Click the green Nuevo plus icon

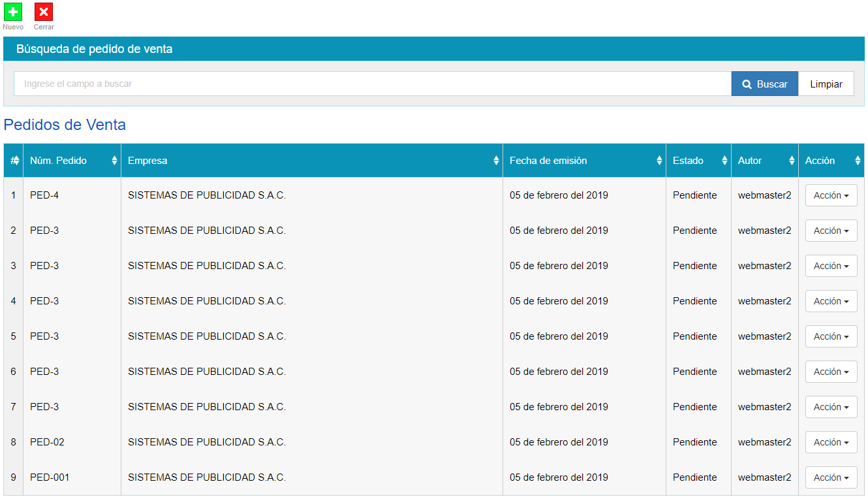pos(12,12)
